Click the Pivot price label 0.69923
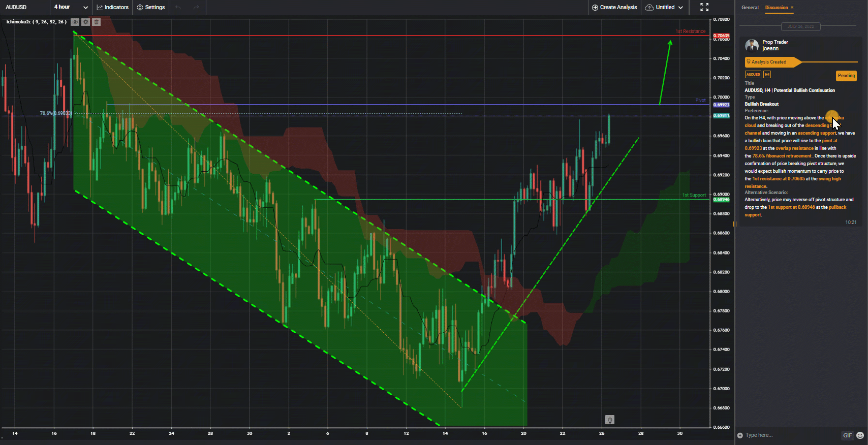868x445 pixels. click(x=721, y=105)
